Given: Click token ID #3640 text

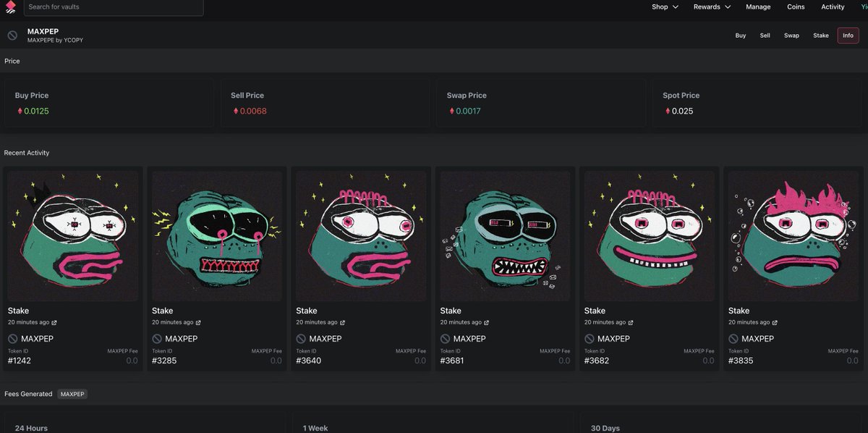Looking at the screenshot, I should pos(309,361).
